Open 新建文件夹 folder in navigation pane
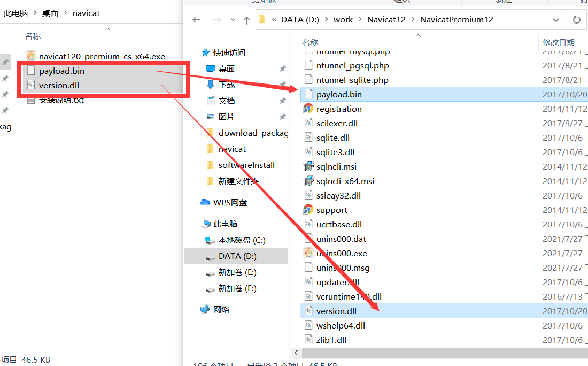 click(238, 181)
